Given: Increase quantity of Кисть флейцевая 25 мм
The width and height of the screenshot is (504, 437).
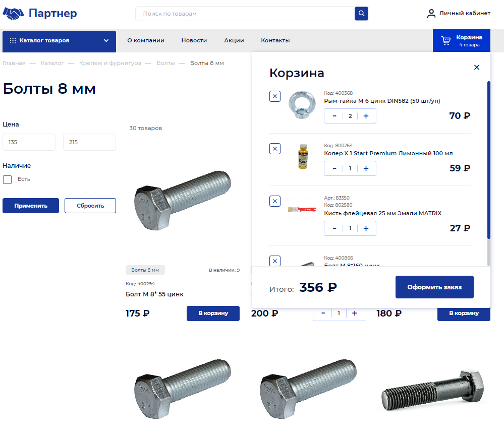Looking at the screenshot, I should [366, 228].
